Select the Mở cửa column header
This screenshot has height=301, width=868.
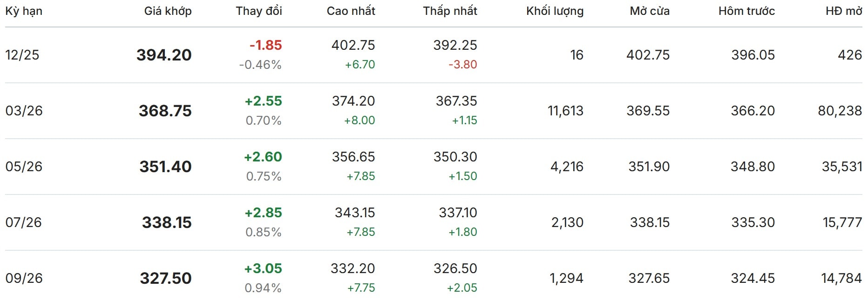pos(649,11)
